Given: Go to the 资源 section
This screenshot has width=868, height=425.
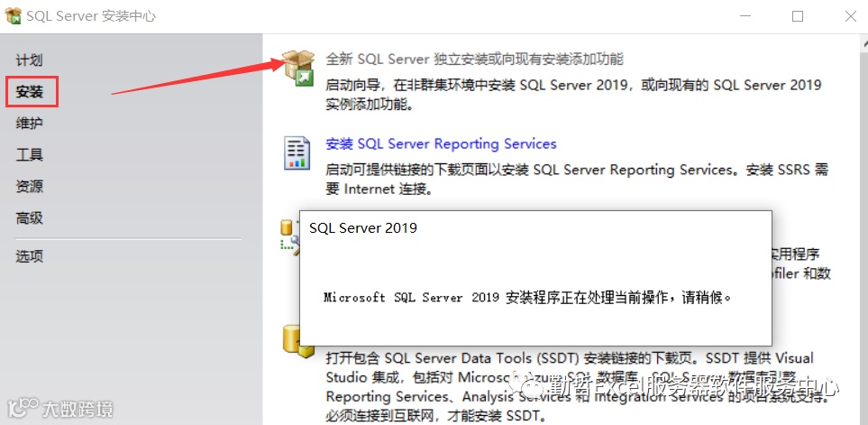Looking at the screenshot, I should pyautogui.click(x=30, y=187).
